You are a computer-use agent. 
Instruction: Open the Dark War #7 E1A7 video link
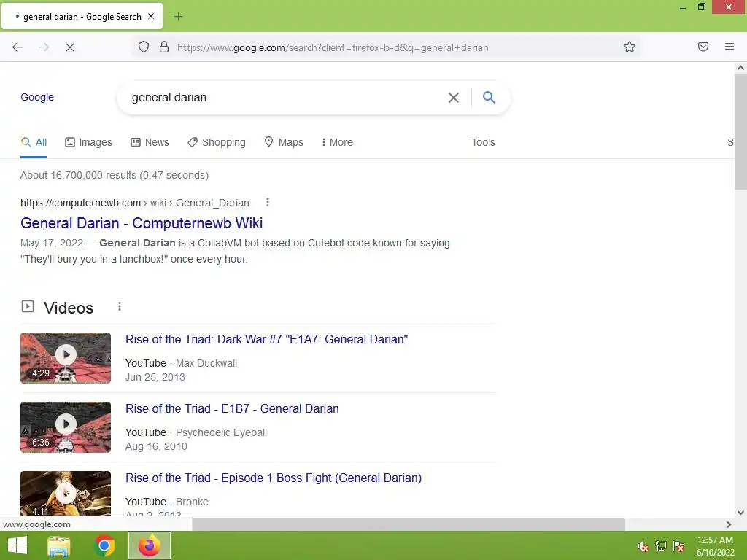[267, 340]
